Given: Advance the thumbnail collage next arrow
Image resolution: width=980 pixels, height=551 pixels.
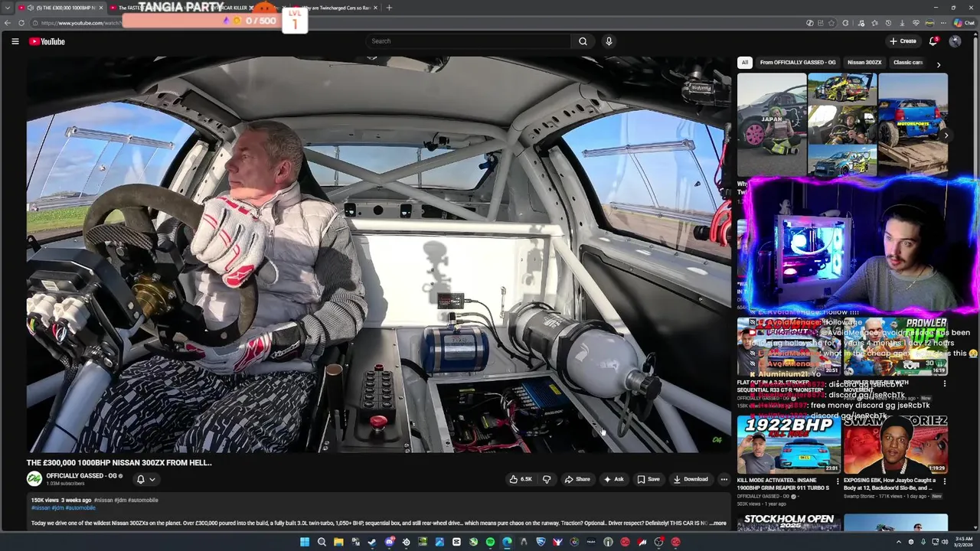Looking at the screenshot, I should (x=946, y=135).
